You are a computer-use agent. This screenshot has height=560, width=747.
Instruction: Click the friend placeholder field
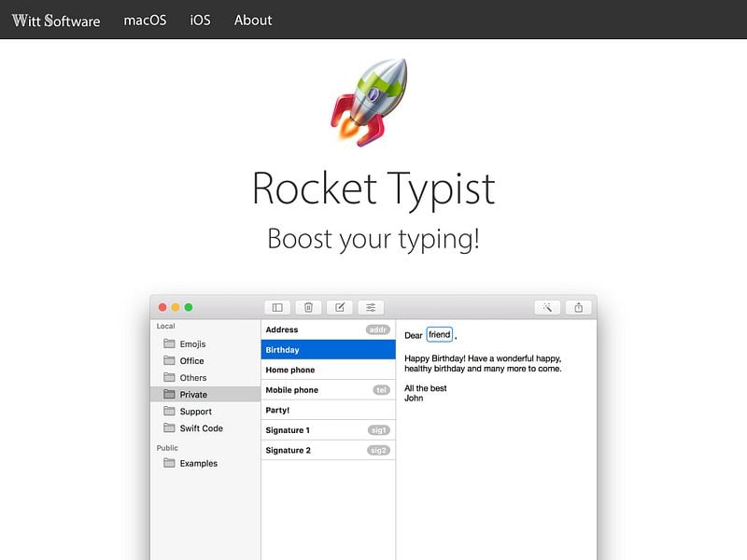[439, 335]
